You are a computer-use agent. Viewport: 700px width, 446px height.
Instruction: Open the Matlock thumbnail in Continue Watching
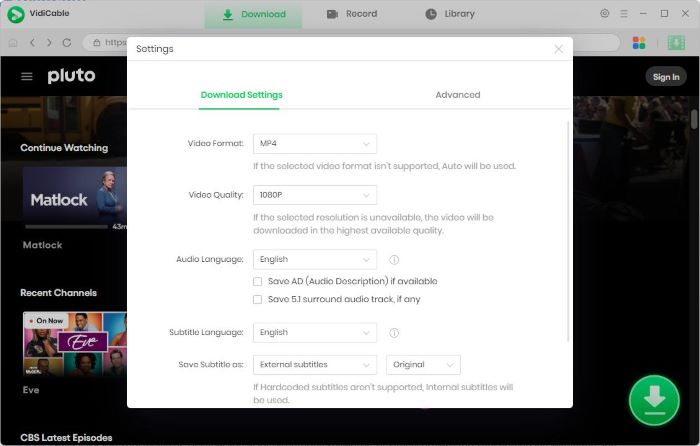pos(74,198)
